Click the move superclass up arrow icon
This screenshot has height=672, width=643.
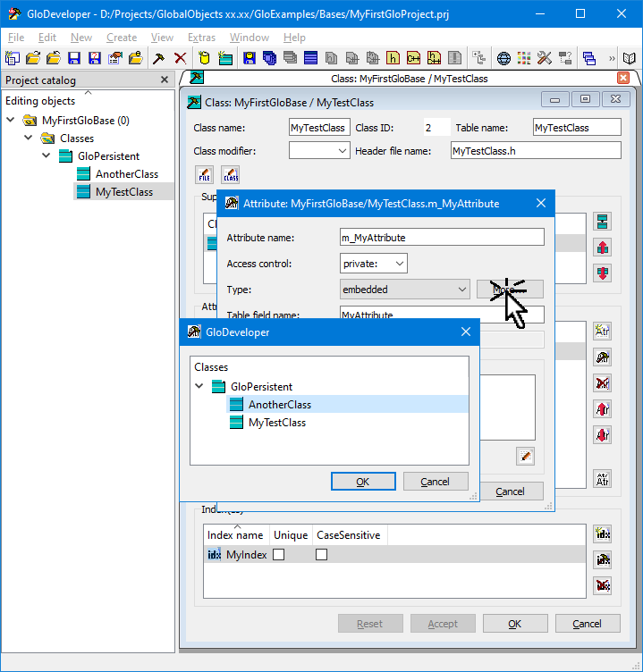click(x=602, y=248)
